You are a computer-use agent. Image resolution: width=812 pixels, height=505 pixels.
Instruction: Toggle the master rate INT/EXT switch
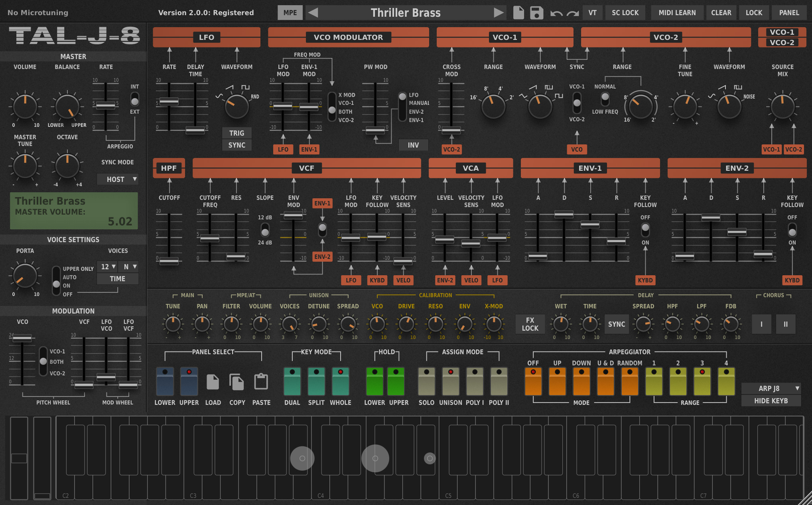[135, 99]
